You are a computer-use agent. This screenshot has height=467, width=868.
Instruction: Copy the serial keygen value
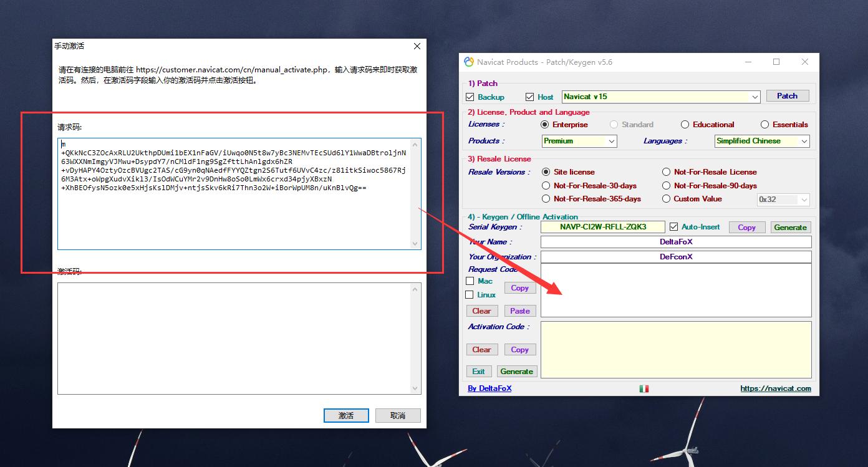point(746,228)
